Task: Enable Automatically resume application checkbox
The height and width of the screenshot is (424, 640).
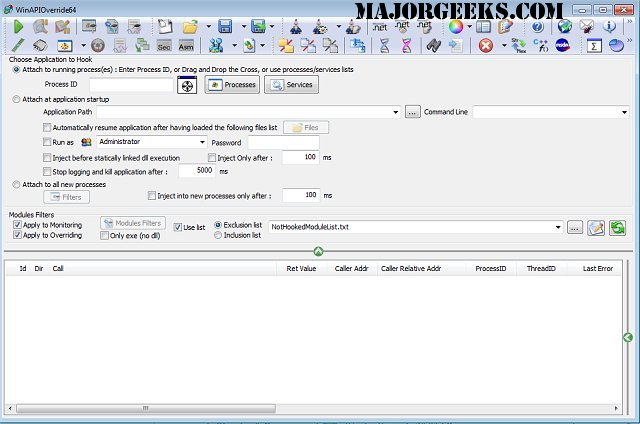Action: [47, 128]
